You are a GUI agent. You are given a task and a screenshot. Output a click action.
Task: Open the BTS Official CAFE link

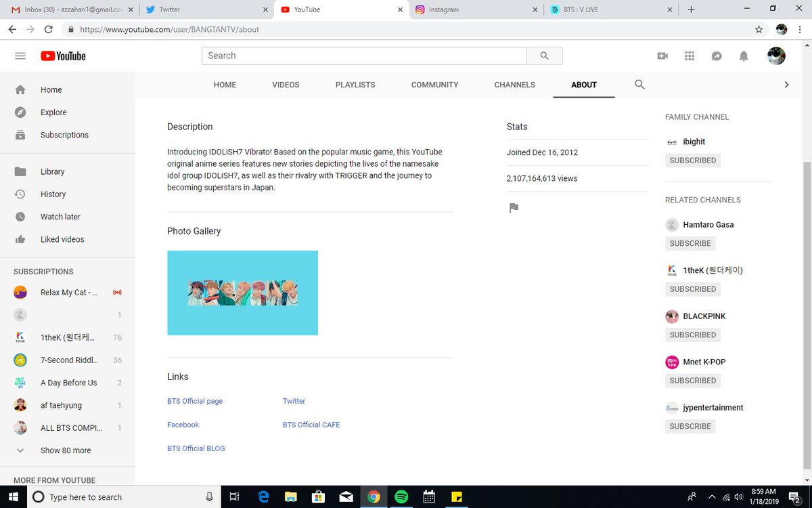coord(311,425)
